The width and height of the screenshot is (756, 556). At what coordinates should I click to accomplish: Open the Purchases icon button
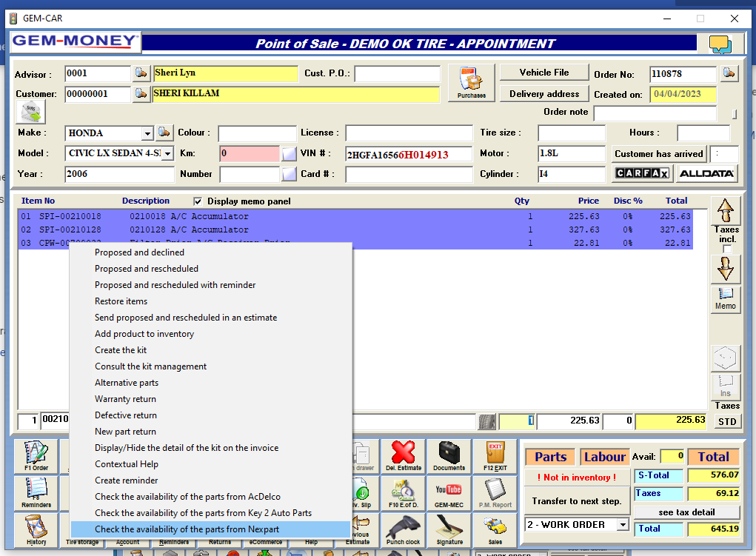(x=471, y=83)
